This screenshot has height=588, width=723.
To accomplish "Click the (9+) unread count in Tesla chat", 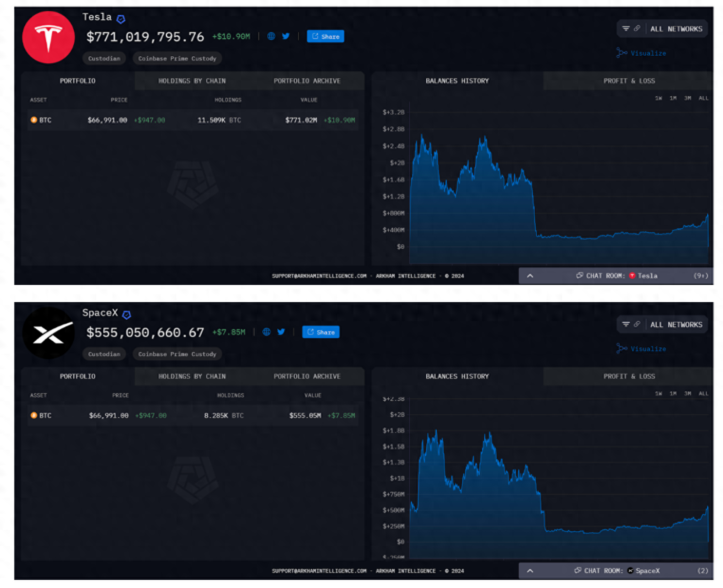I will [701, 276].
